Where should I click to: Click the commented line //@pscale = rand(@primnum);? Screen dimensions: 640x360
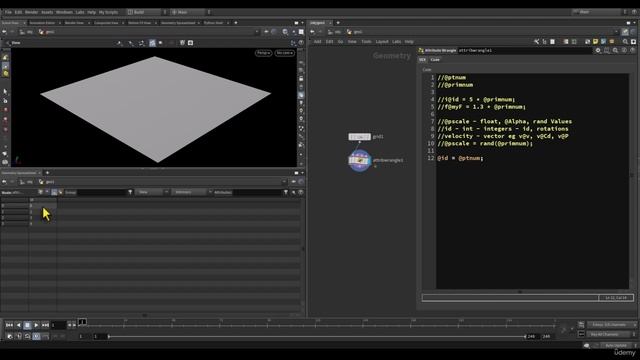point(485,144)
